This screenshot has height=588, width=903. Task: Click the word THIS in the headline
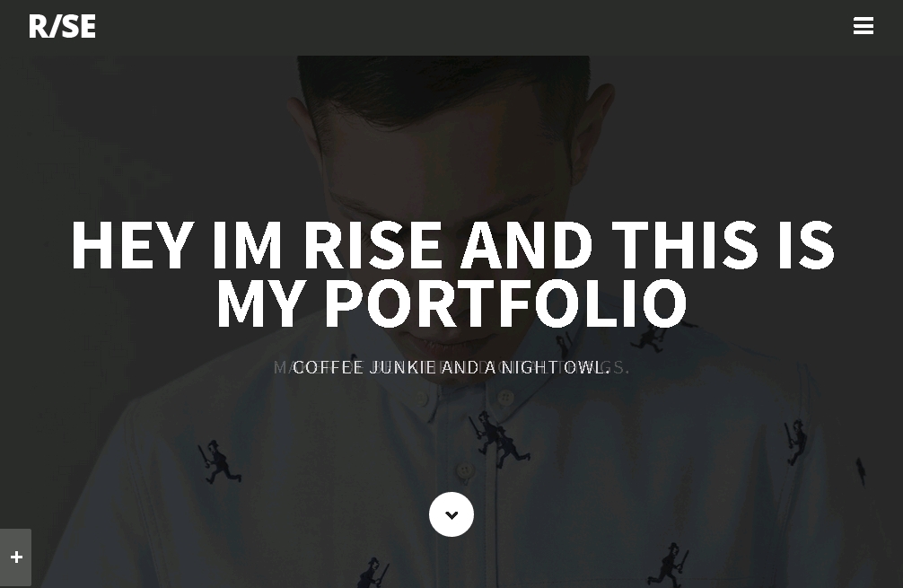coord(685,245)
